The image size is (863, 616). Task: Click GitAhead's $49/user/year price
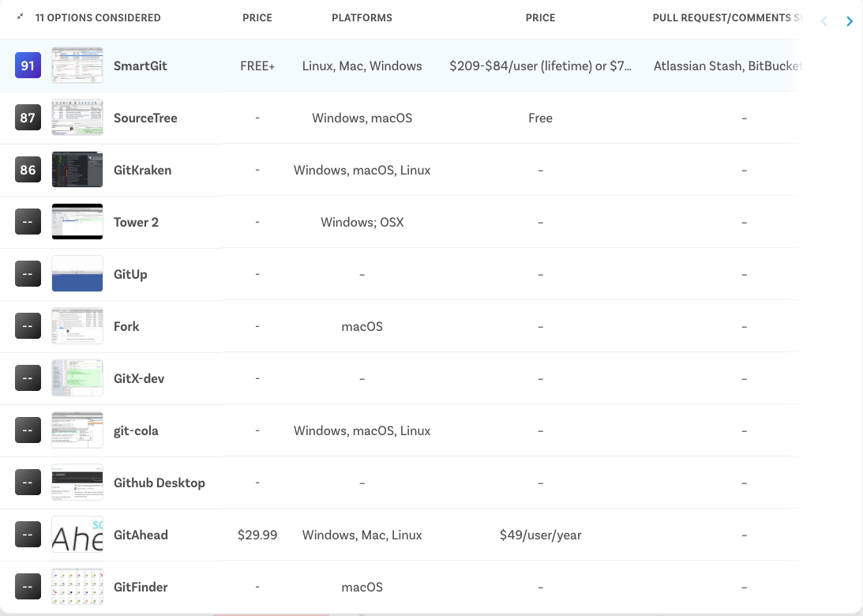click(541, 535)
